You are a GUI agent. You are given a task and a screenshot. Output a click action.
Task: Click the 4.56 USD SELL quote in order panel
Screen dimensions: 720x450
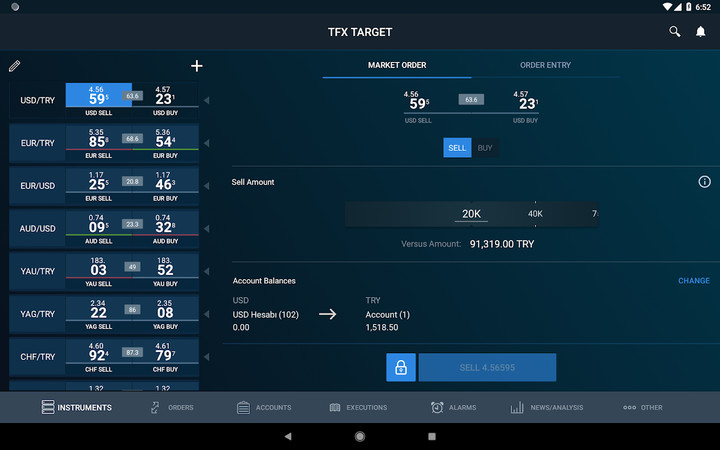pos(417,107)
